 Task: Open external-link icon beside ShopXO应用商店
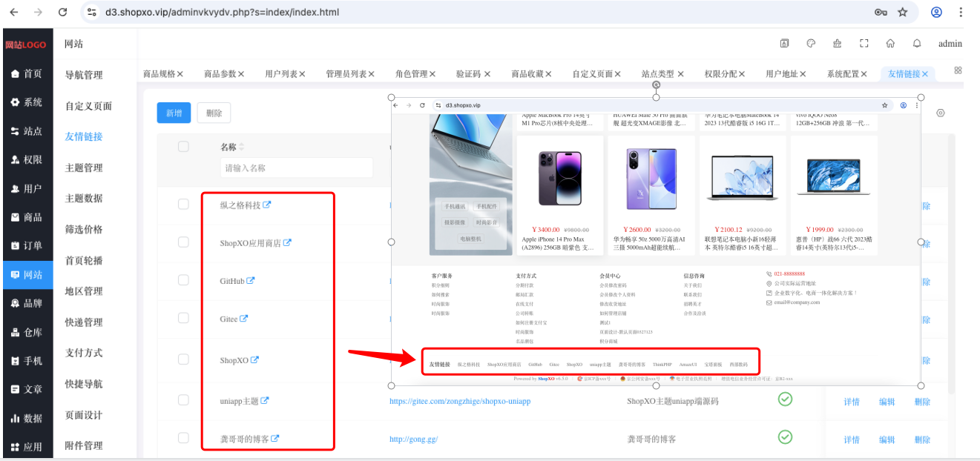click(287, 242)
